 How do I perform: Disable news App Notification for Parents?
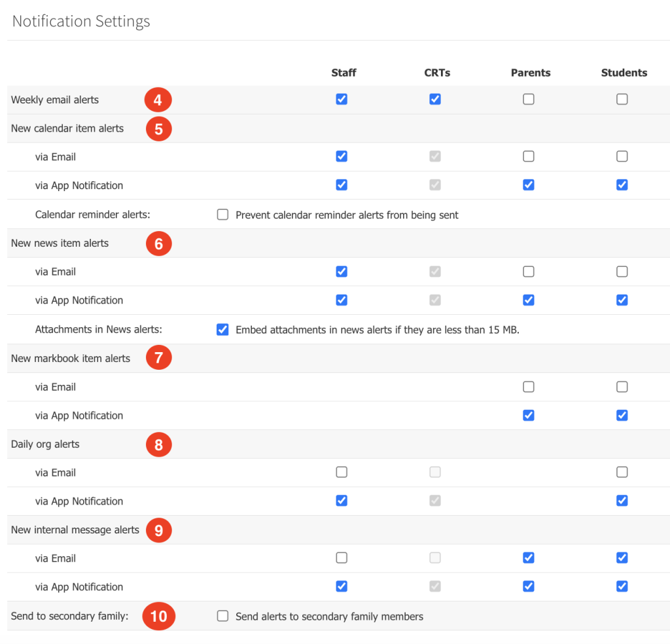(529, 300)
